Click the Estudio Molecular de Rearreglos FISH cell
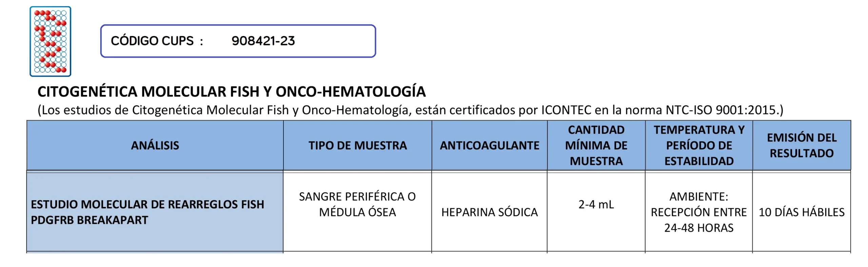Screen dimensions: 868x267 click(147, 205)
